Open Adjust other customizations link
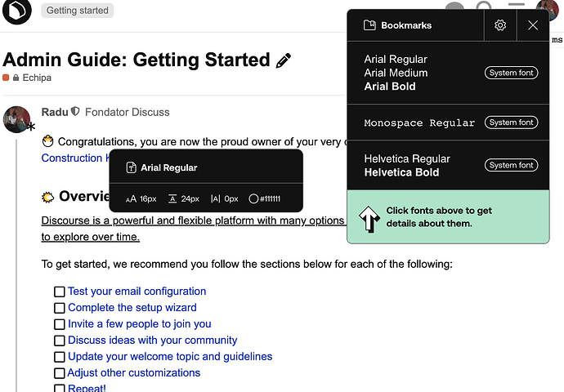Image resolution: width=564 pixels, height=392 pixels. click(x=134, y=373)
